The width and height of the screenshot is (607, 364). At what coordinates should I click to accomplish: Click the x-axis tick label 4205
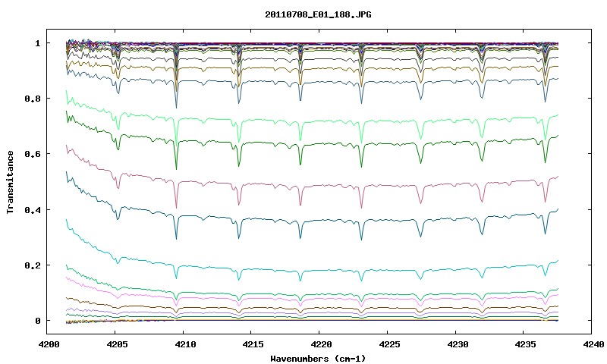pos(117,344)
